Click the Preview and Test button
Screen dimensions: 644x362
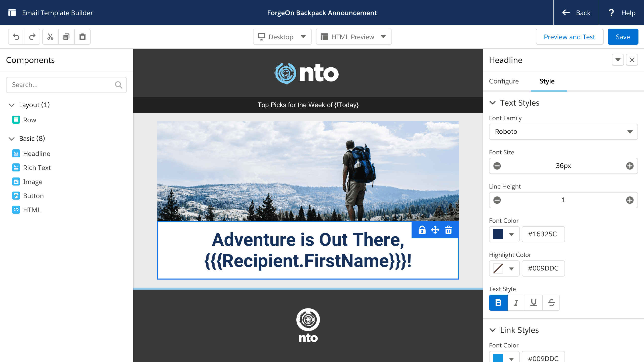click(x=569, y=37)
